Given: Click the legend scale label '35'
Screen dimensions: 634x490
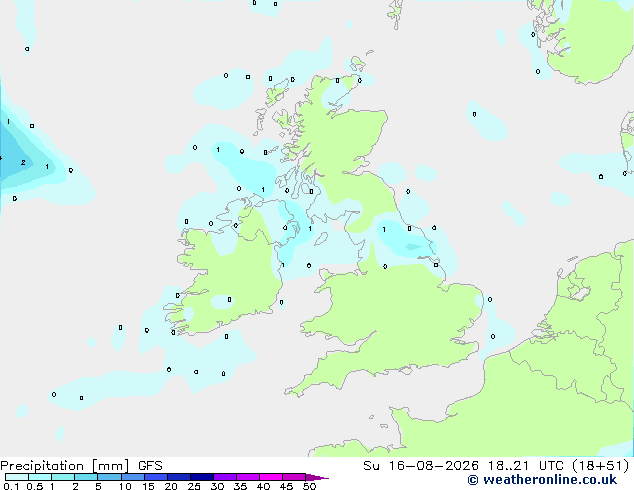Looking at the screenshot, I should (x=240, y=486).
